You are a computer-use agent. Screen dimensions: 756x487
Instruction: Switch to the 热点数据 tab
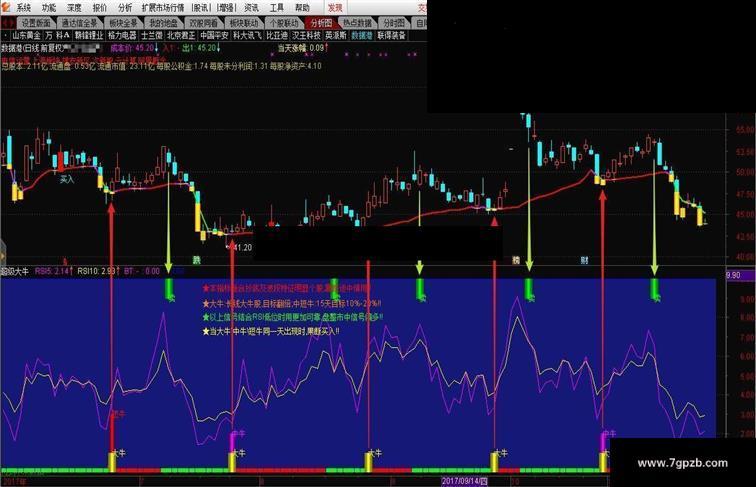[x=357, y=23]
